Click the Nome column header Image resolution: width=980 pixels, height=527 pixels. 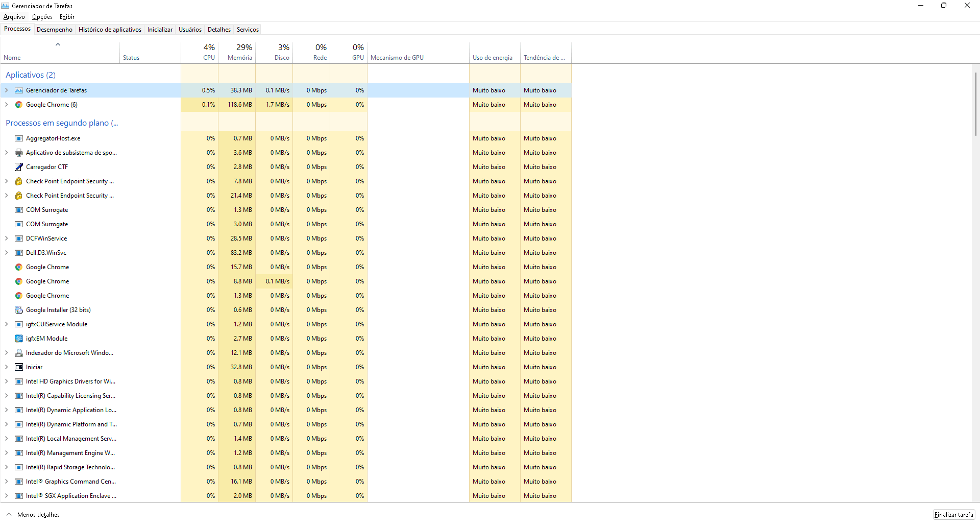click(60, 53)
